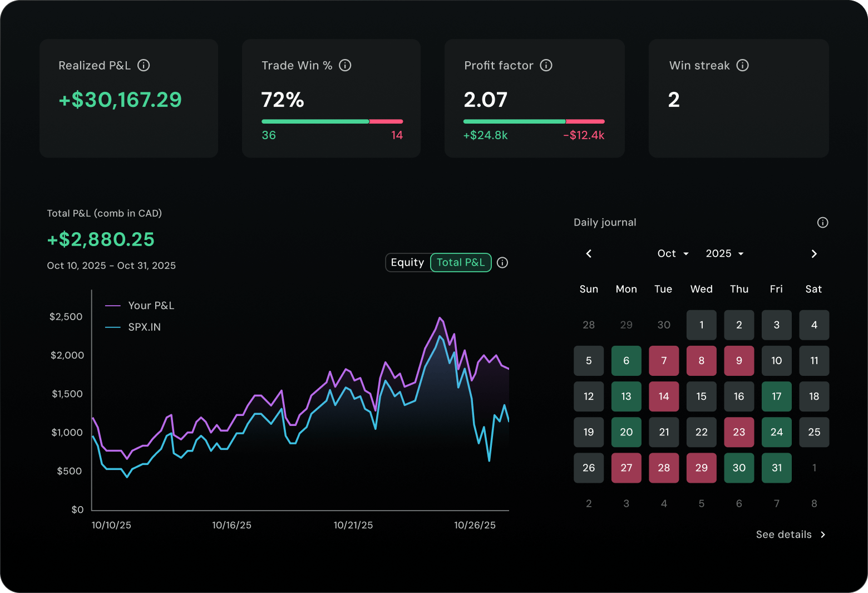Toggle the SPX.IN line in the chart legend
This screenshot has width=868, height=593.
click(144, 327)
